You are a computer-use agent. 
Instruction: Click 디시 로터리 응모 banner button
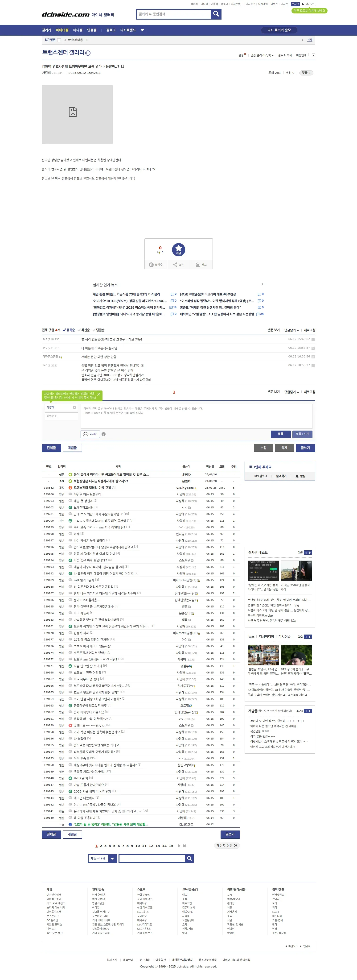click(279, 30)
